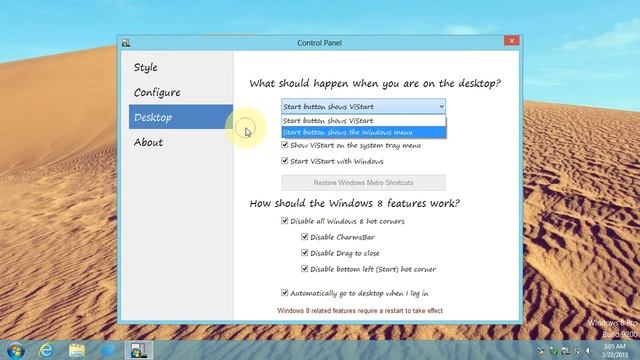Click Restore Windows Metro Shortcuts button
Viewport: 640px width, 360px height.
click(364, 182)
